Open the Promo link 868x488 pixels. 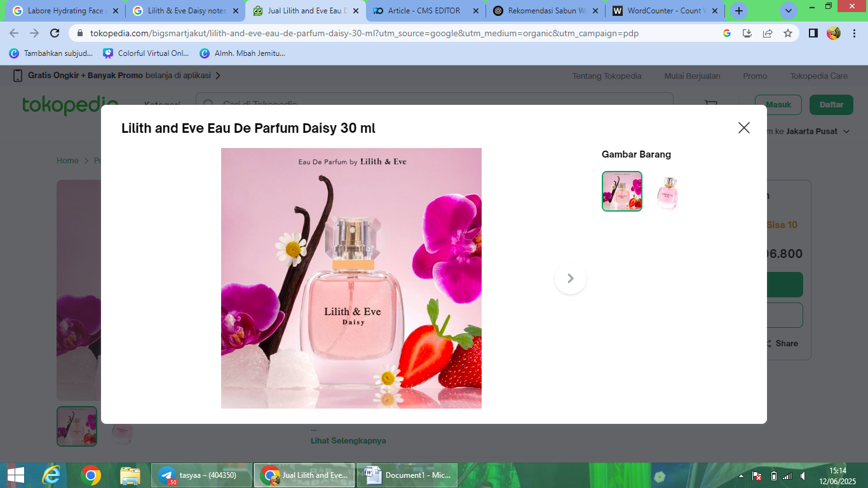coord(755,76)
